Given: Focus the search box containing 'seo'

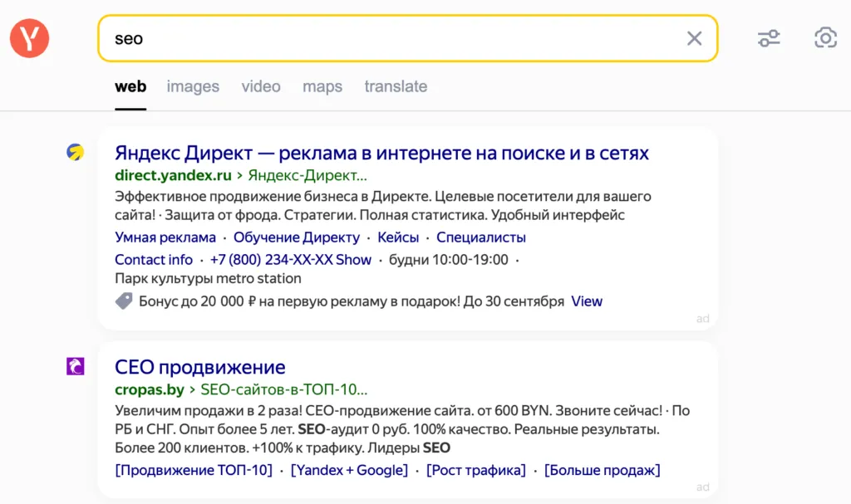Looking at the screenshot, I should (x=407, y=38).
